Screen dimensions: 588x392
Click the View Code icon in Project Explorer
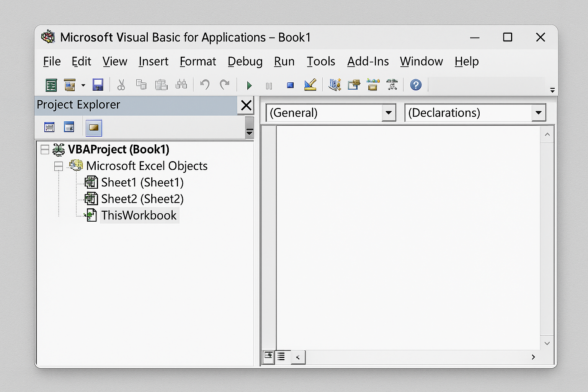(49, 127)
